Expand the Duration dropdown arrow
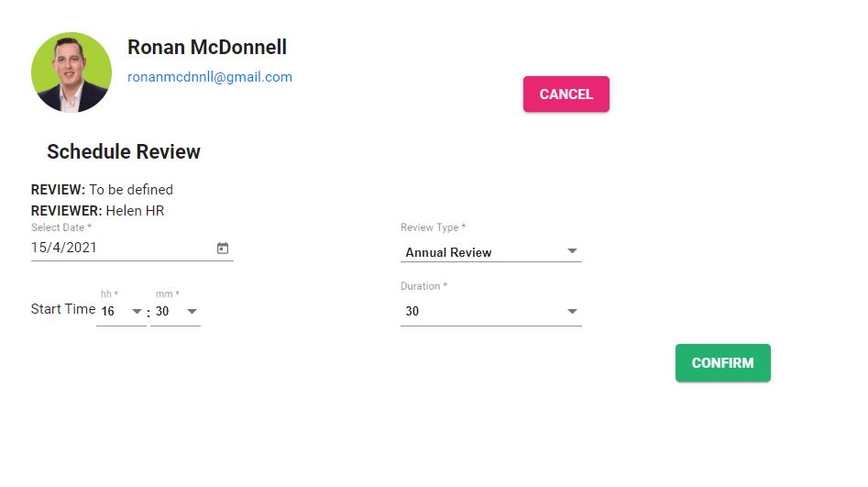Screen dimensions: 868x487 (x=572, y=312)
